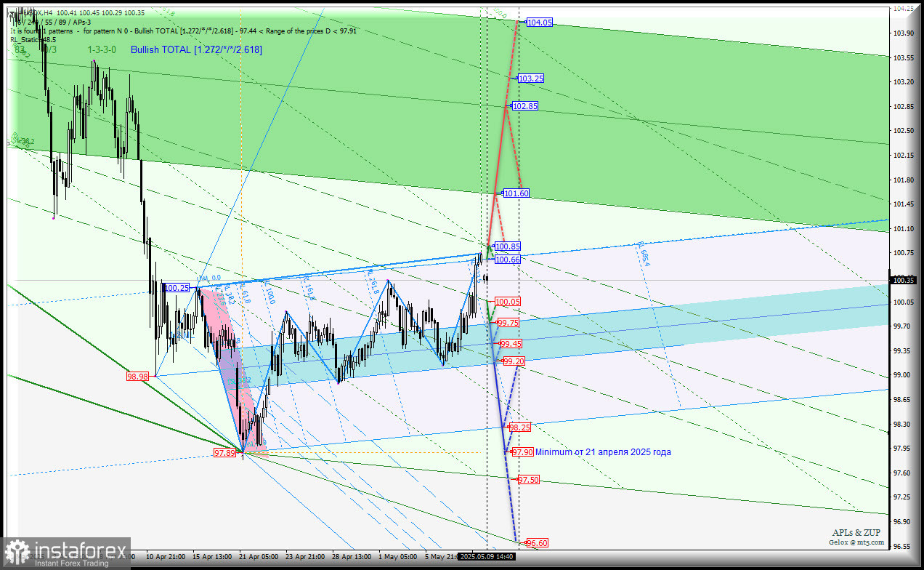Click 97.25 on the price axis
Screen dimensions: 924x570
[x=903, y=497]
